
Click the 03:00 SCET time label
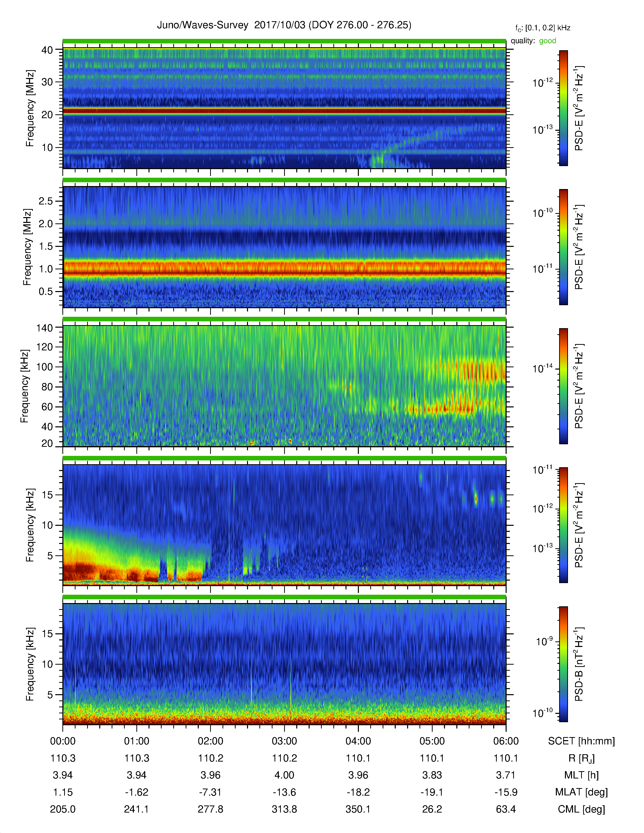[x=284, y=741]
